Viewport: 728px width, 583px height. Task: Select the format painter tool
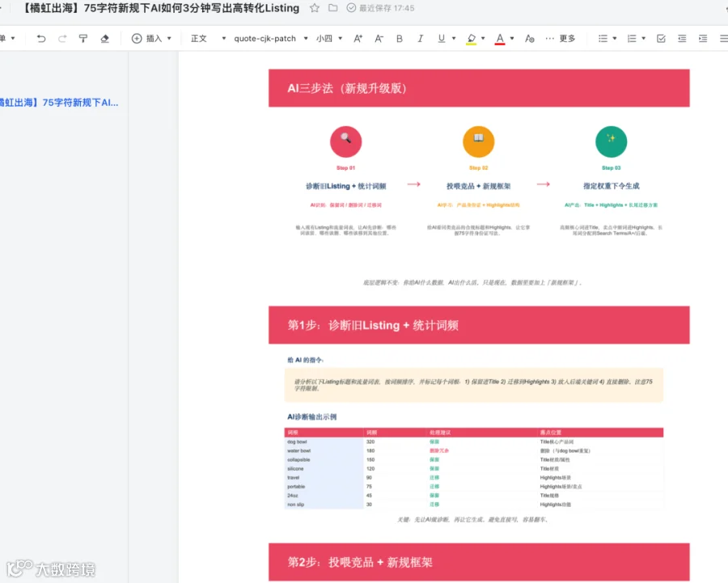83,39
